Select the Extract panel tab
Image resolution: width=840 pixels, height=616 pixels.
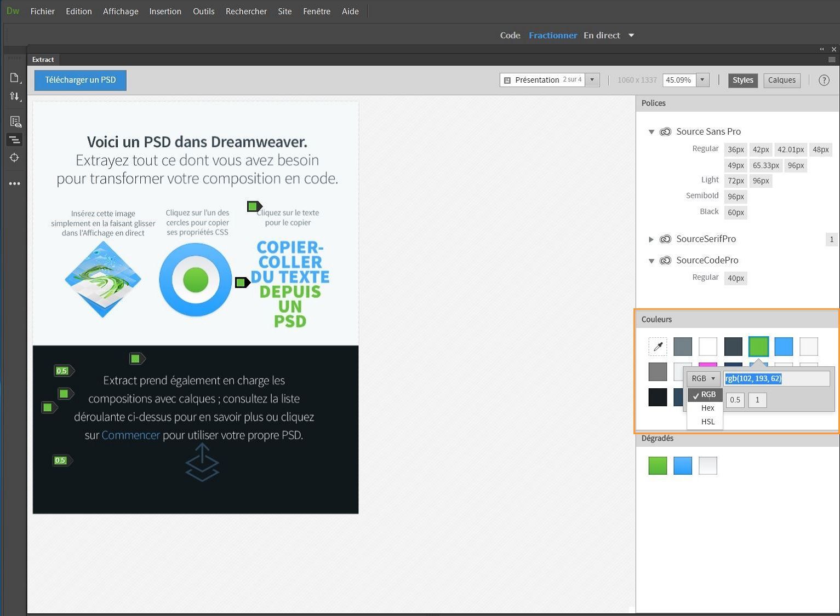click(43, 60)
